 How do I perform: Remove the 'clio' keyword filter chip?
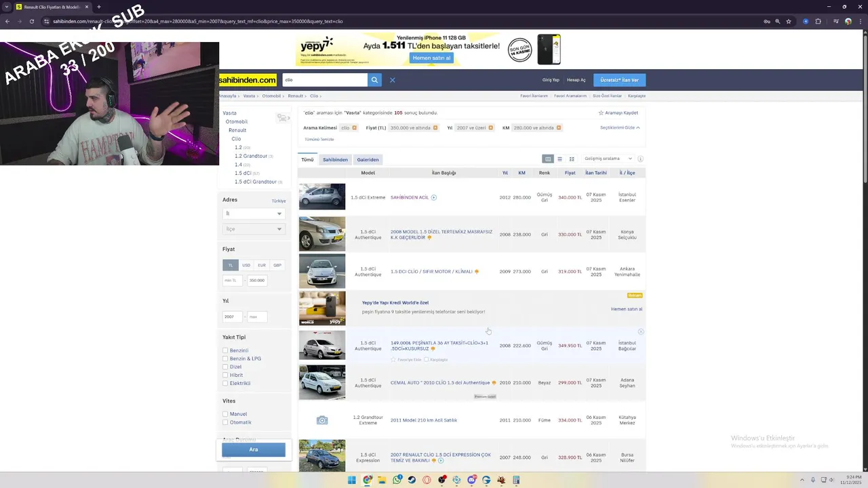click(x=354, y=128)
